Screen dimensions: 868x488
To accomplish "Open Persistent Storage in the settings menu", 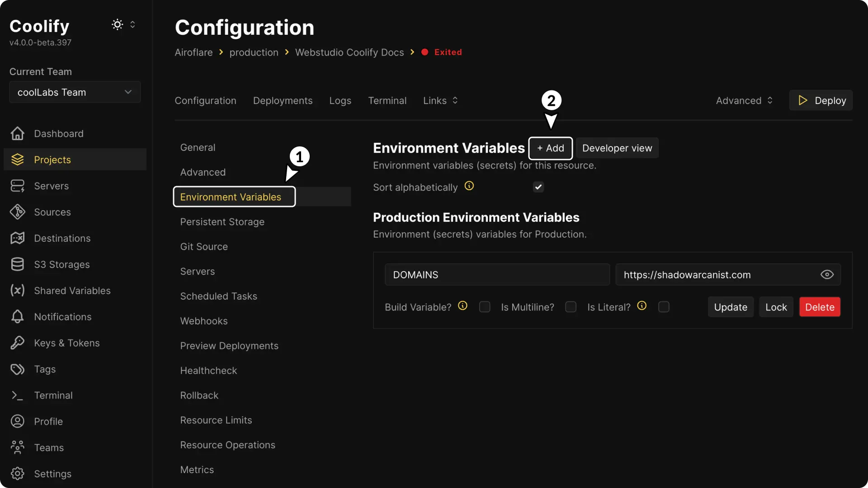I will pos(222,222).
